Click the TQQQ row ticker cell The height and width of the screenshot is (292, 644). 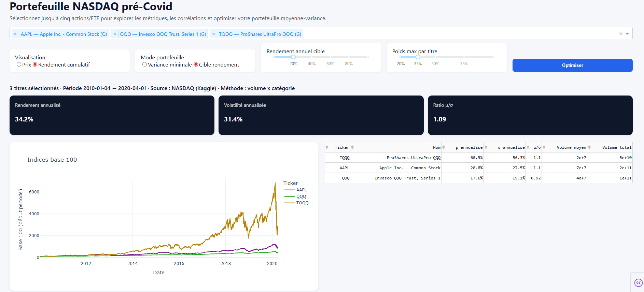tap(344, 158)
